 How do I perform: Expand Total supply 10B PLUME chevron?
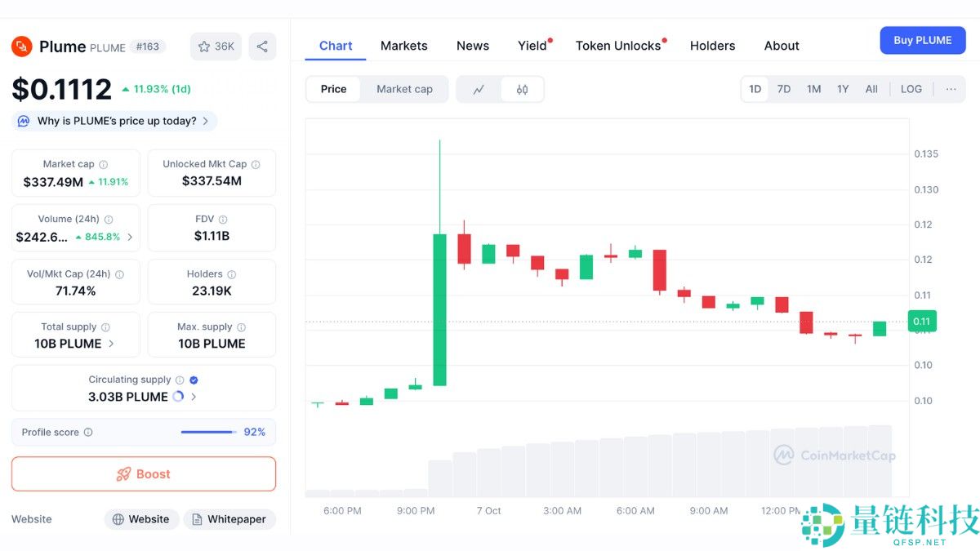(111, 344)
